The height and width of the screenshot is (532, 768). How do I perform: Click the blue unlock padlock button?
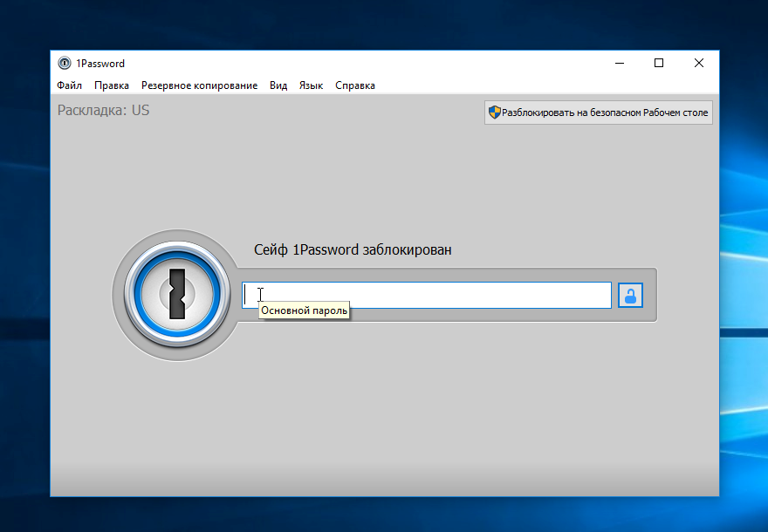630,295
